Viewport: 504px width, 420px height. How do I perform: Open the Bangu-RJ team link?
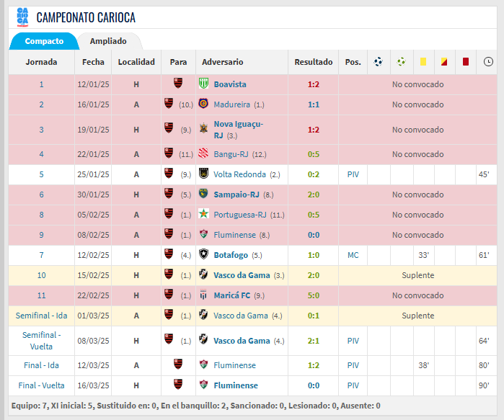coord(231,154)
